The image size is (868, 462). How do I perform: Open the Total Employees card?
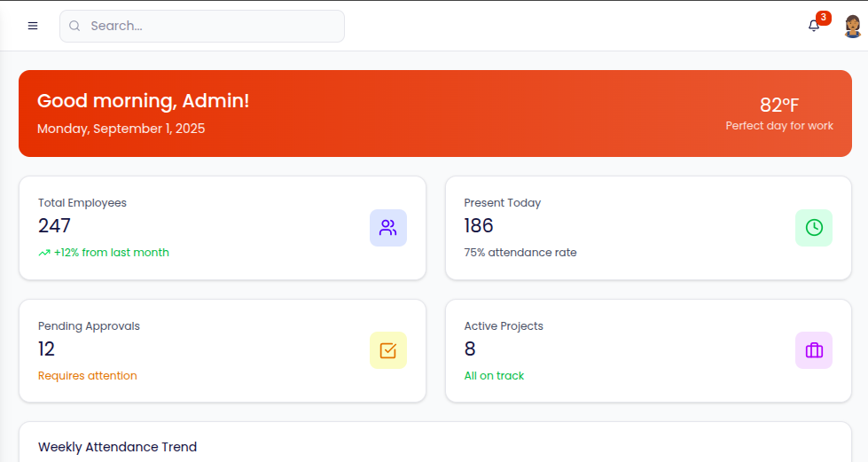tap(222, 228)
